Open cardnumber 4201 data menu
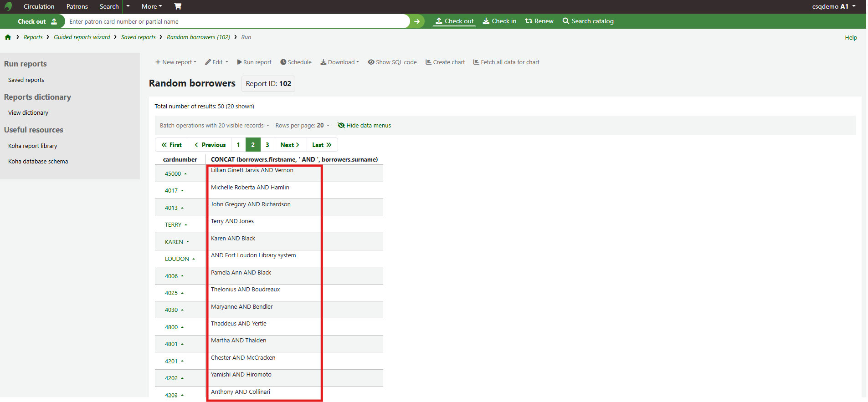Image resolution: width=868 pixels, height=402 pixels. click(x=174, y=361)
